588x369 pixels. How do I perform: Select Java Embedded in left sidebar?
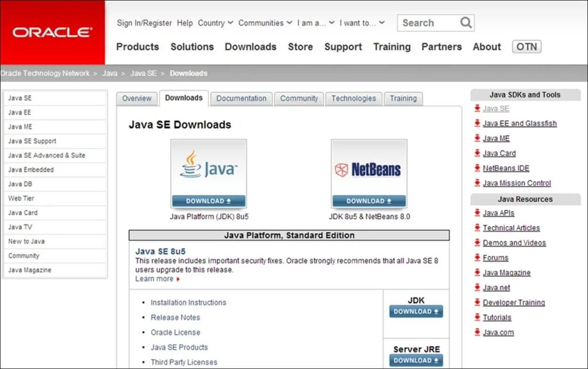tap(55, 170)
